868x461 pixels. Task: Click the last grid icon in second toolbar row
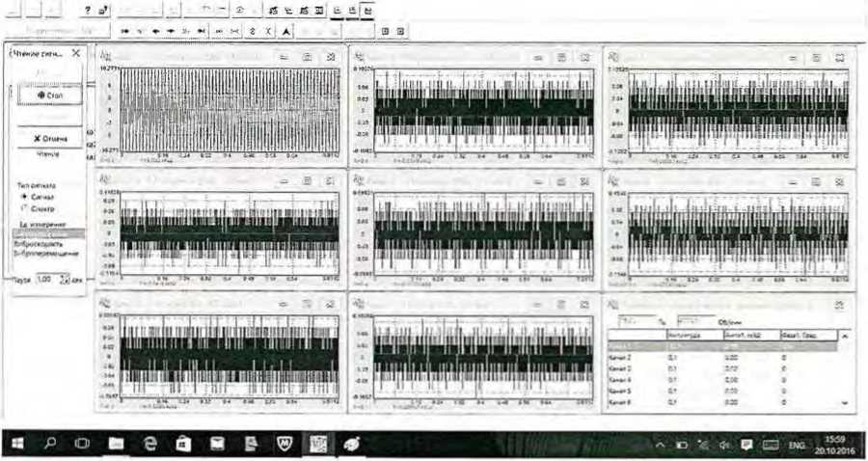point(400,31)
